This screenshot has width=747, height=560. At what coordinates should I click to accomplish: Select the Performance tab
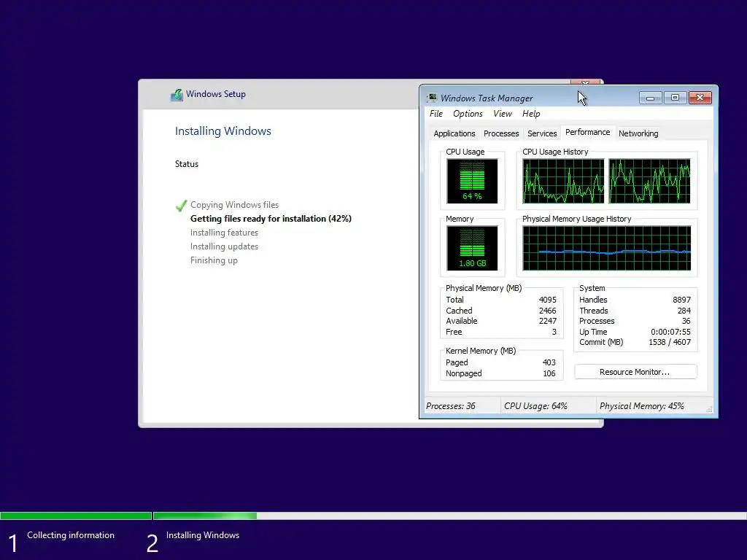click(x=587, y=133)
